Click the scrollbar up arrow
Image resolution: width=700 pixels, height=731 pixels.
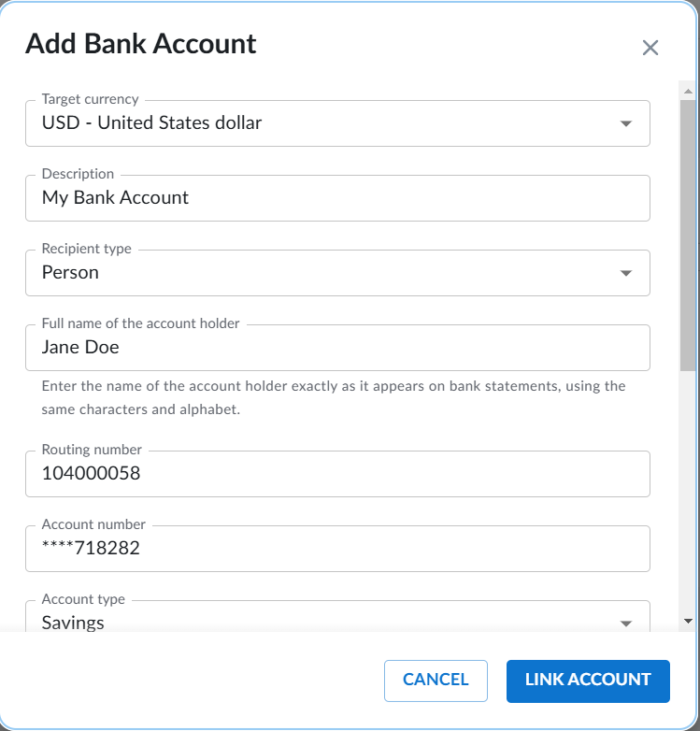coord(688,92)
